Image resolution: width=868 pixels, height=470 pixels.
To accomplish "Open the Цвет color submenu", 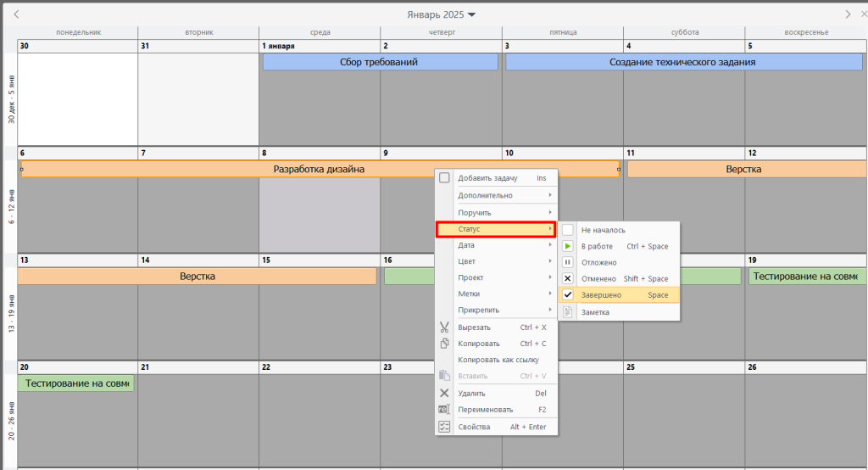I will 497,261.
